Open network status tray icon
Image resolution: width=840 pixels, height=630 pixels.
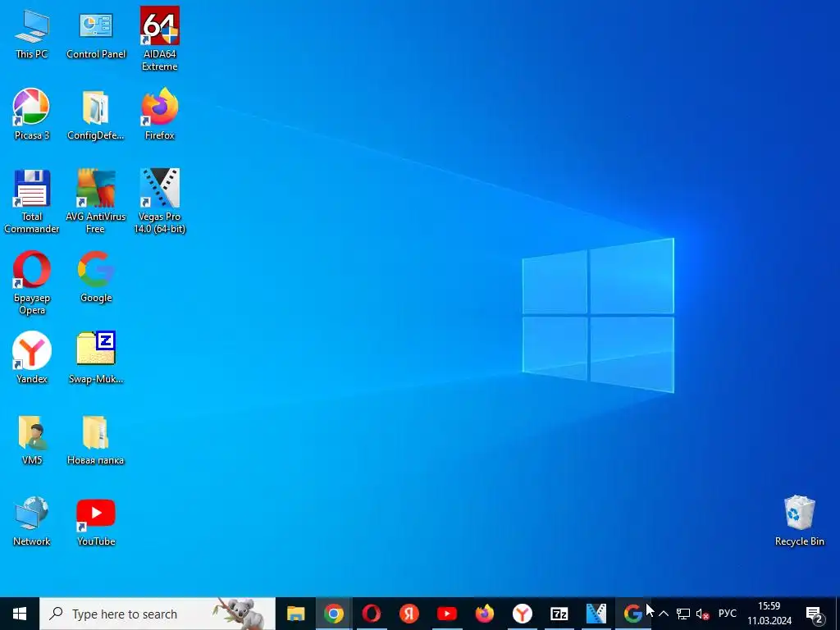(x=683, y=614)
